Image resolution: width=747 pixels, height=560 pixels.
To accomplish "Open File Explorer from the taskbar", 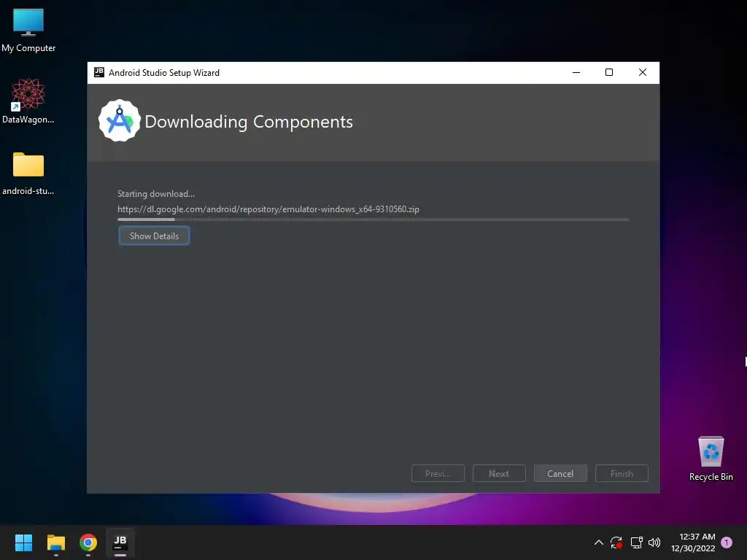I will coord(55,542).
